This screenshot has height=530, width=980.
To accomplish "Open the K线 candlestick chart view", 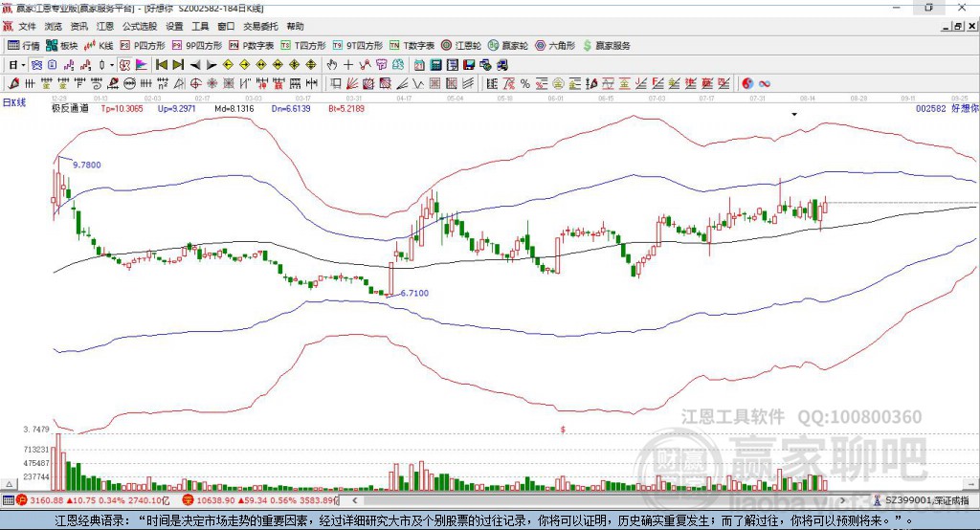I will pos(99,46).
